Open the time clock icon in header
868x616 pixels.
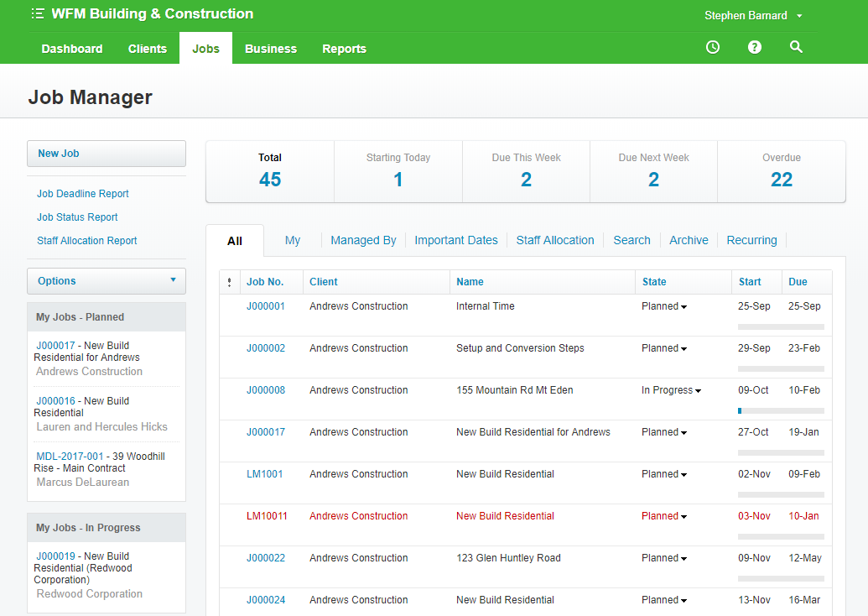713,47
